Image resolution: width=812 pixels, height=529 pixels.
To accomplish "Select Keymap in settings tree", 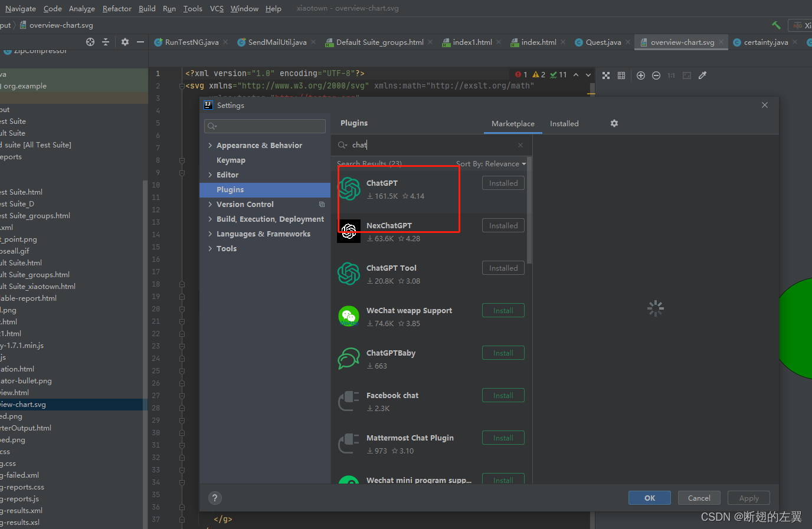I will pos(231,160).
